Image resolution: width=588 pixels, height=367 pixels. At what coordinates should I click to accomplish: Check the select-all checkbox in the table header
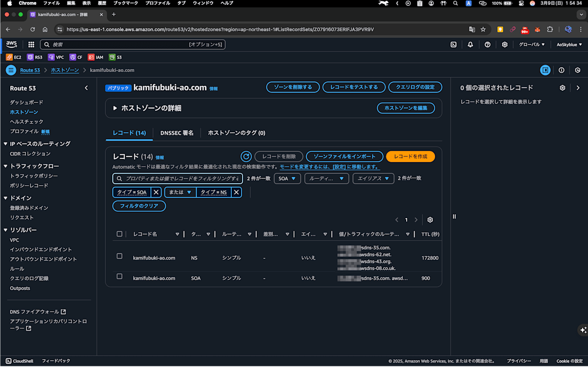[120, 234]
